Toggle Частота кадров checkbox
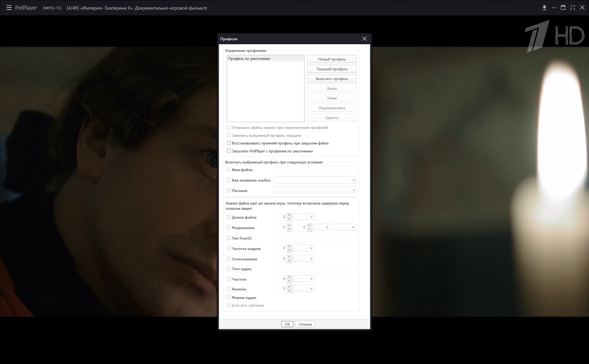The image size is (589, 364). click(x=229, y=248)
